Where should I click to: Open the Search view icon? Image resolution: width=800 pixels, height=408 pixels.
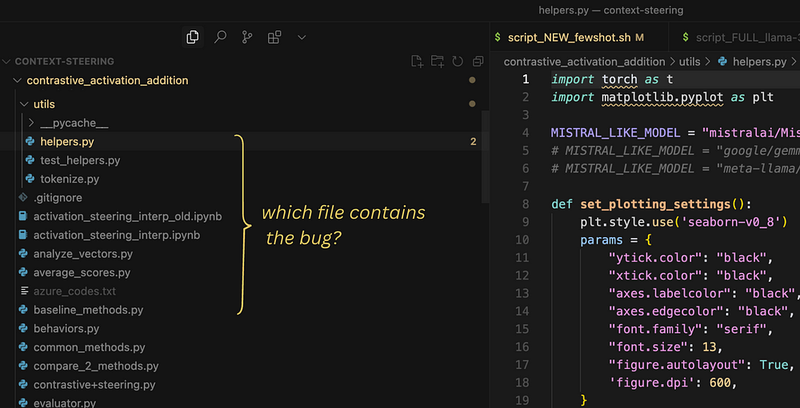point(220,37)
